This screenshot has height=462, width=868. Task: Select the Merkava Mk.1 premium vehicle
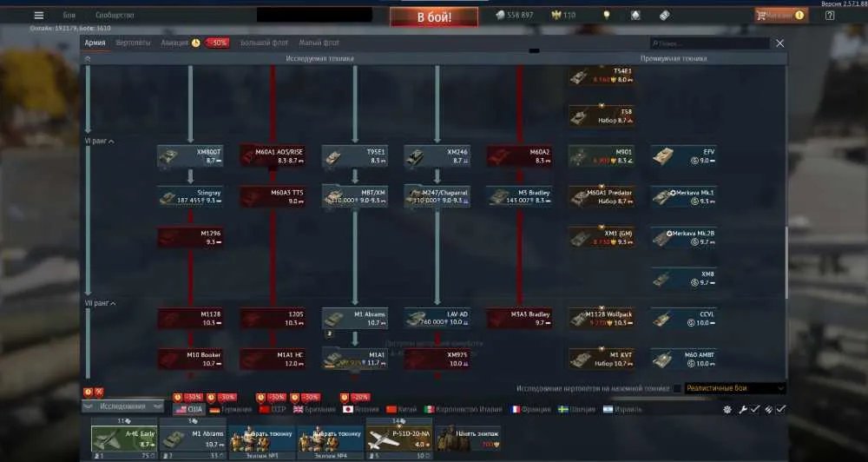point(684,196)
